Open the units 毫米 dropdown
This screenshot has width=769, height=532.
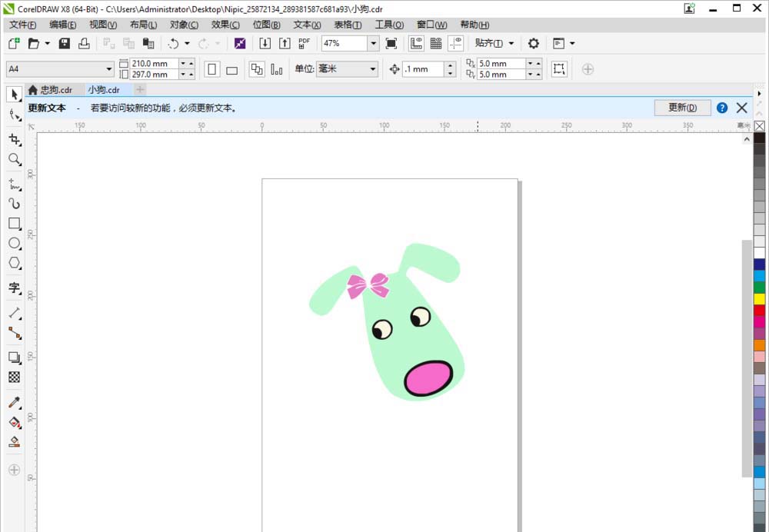pos(373,69)
